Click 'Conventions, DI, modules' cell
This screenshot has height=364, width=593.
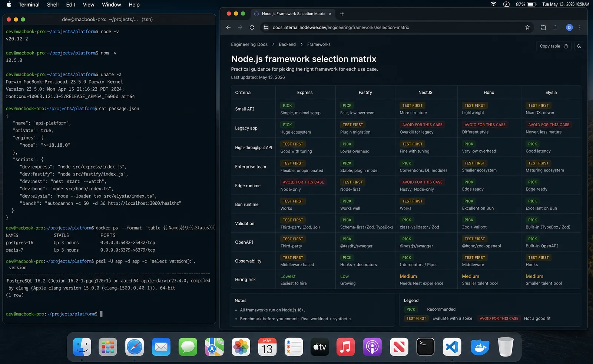click(424, 170)
